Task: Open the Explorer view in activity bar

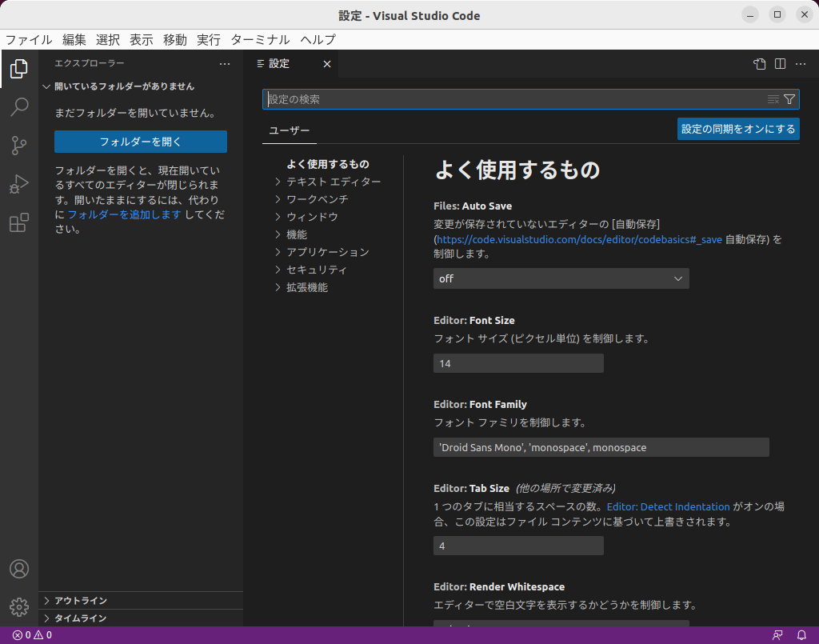Action: (x=19, y=69)
